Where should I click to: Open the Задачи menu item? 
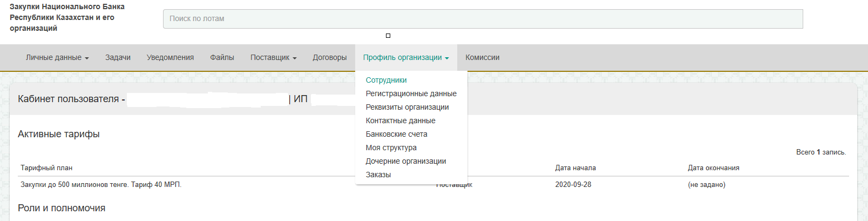(x=118, y=58)
